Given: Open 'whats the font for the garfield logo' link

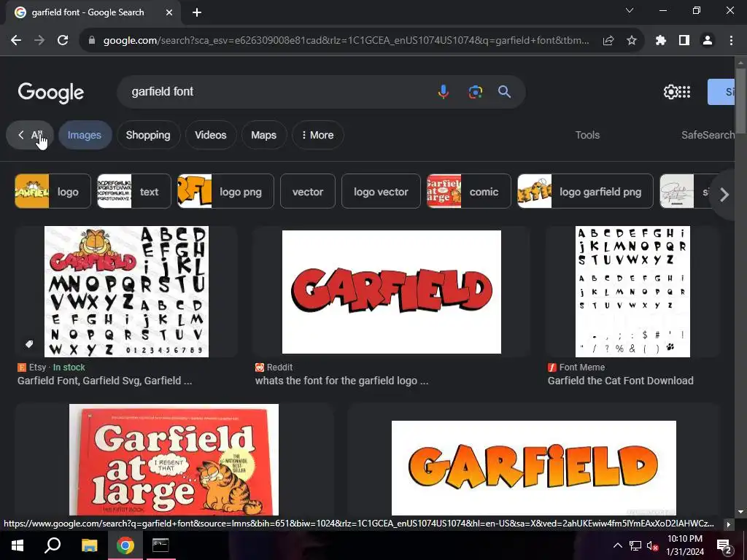Looking at the screenshot, I should tap(341, 381).
